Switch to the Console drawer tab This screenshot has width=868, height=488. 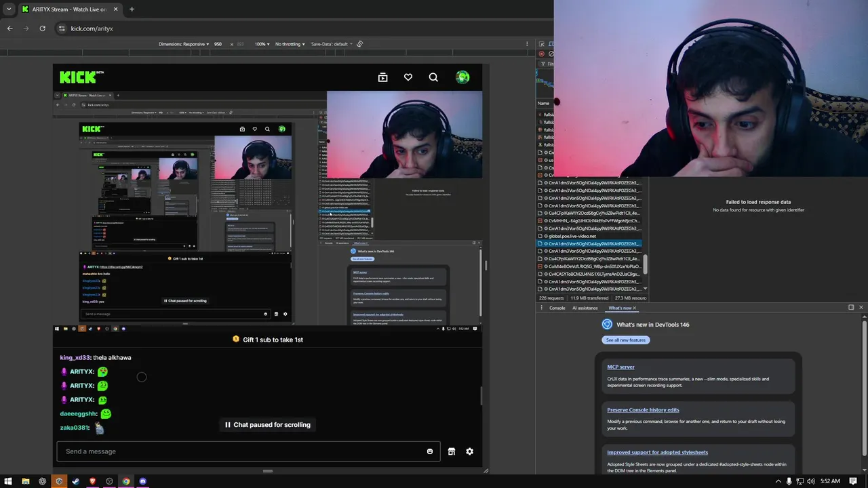(557, 308)
